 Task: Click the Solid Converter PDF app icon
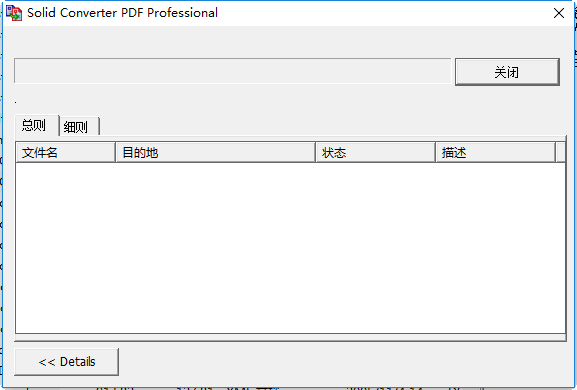pyautogui.click(x=14, y=13)
